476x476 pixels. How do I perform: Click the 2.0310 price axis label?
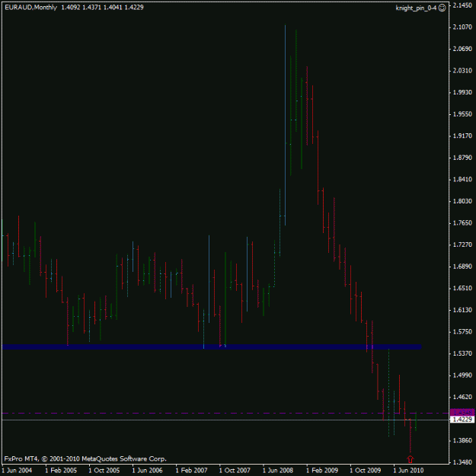pos(462,71)
